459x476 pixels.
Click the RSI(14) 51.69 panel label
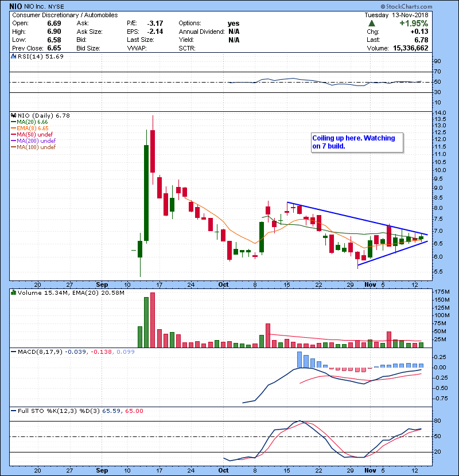pos(40,56)
